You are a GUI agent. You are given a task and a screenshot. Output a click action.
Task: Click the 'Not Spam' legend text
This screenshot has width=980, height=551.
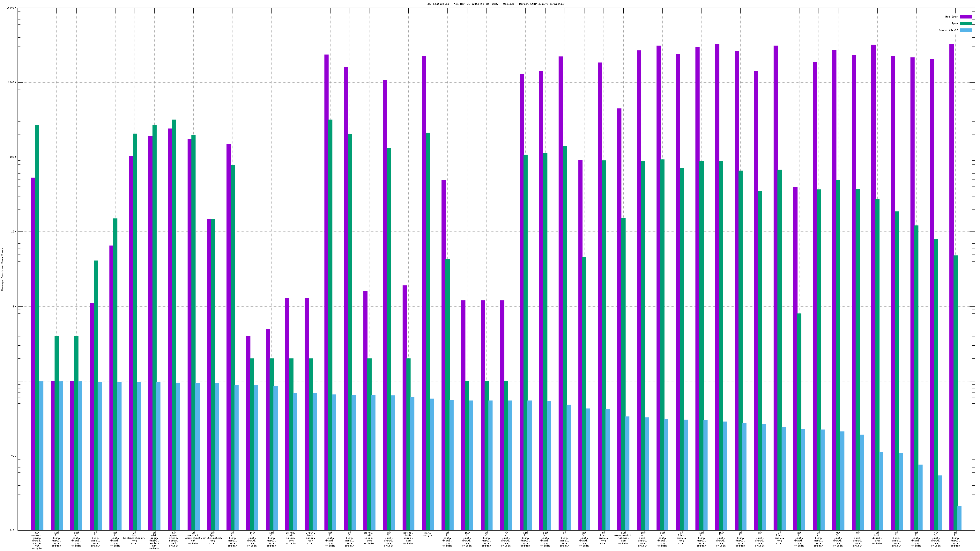(952, 17)
